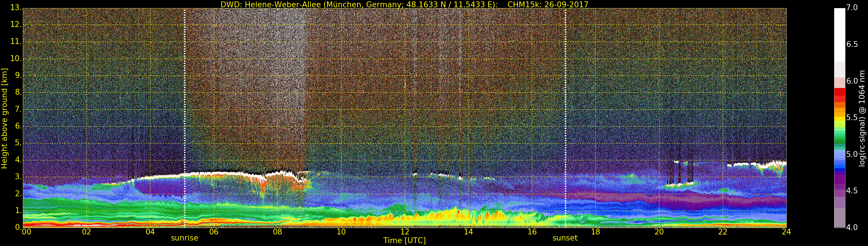Click the height axis tick label '5.'
Screen dimensions: 868x246
pos(18,143)
